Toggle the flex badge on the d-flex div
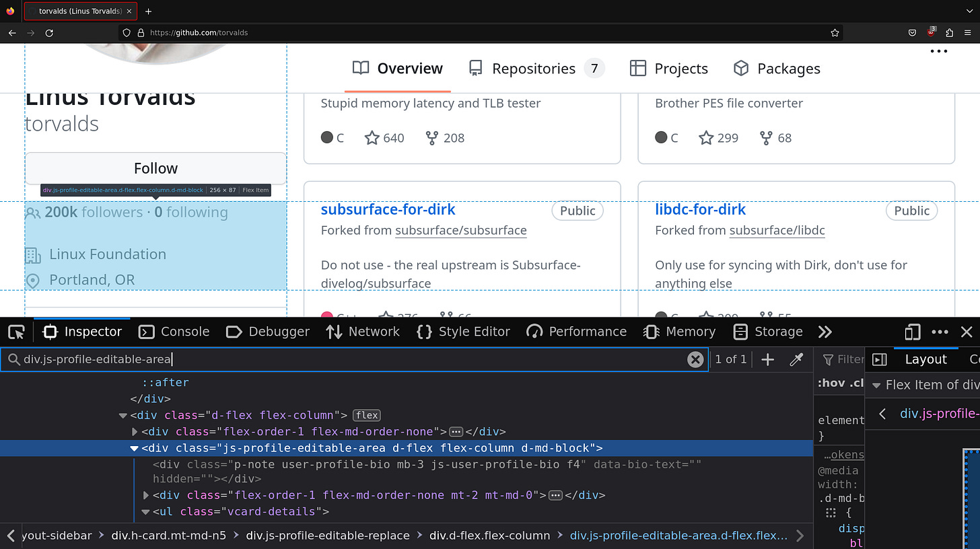 (367, 415)
